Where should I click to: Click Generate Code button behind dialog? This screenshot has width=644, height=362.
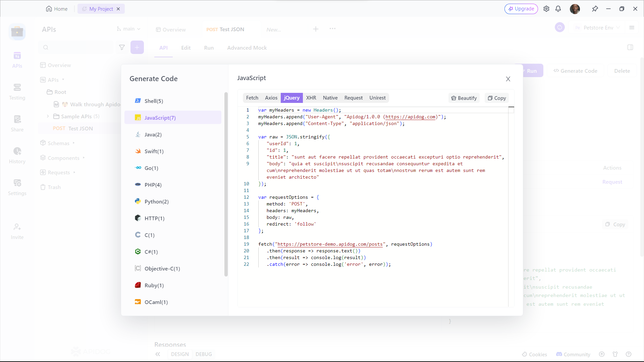(576, 71)
